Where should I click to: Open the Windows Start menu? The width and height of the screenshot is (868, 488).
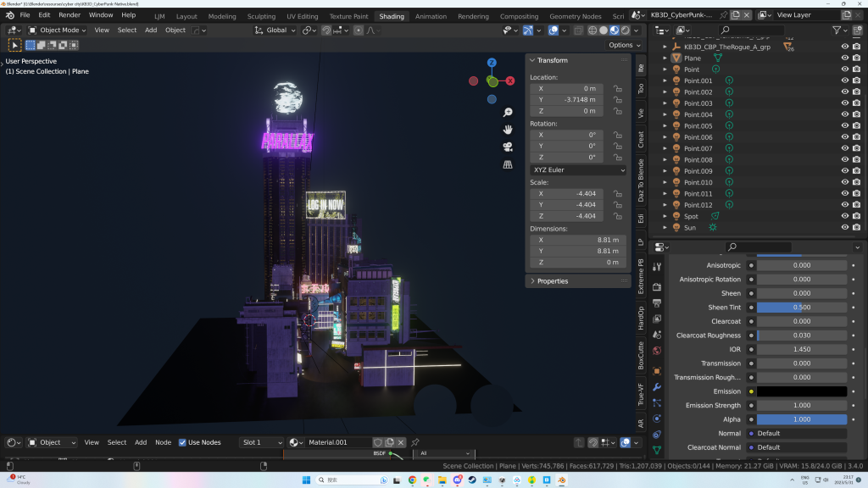(306, 480)
